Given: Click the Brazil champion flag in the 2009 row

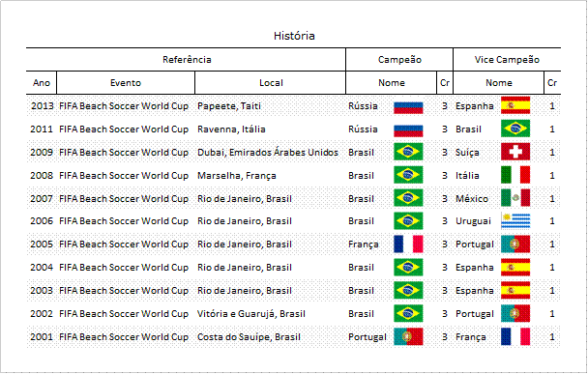Looking at the screenshot, I should [408, 152].
